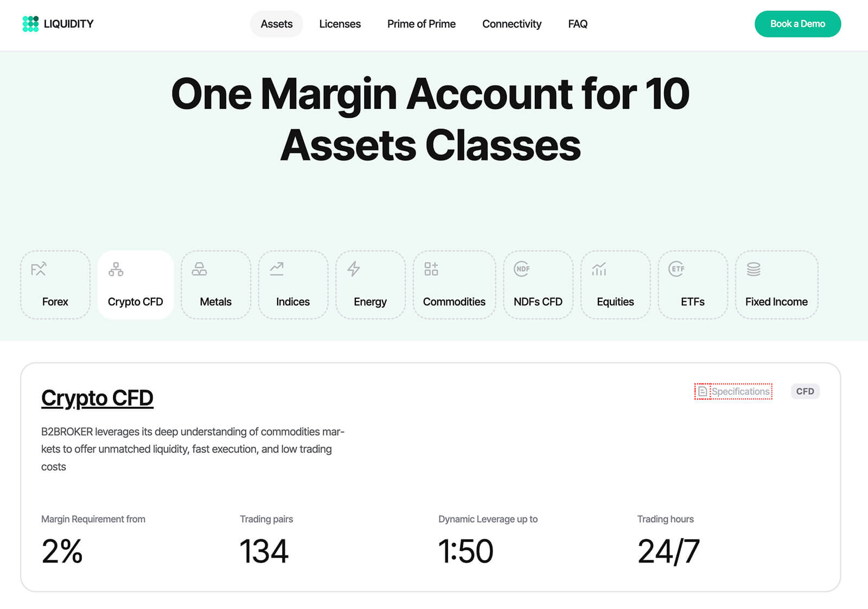Image resolution: width=868 pixels, height=609 pixels.
Task: Select the Indices trend line icon
Action: coord(277,269)
